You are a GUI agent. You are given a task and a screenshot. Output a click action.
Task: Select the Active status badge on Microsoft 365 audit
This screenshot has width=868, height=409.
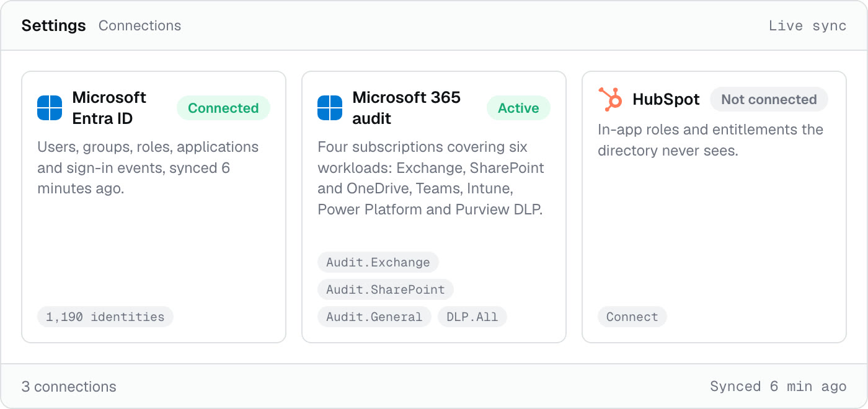click(x=518, y=108)
